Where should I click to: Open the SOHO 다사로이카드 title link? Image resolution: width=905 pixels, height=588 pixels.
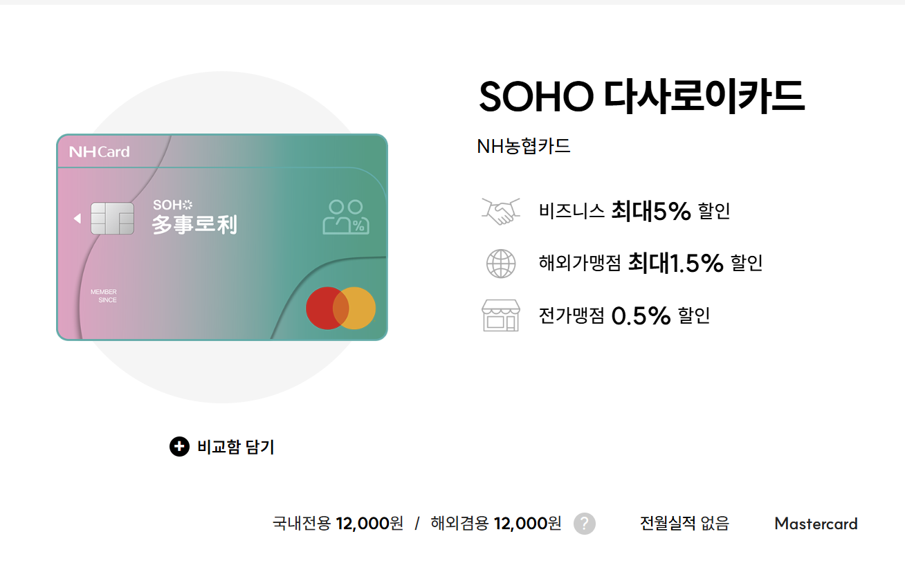tap(640, 97)
